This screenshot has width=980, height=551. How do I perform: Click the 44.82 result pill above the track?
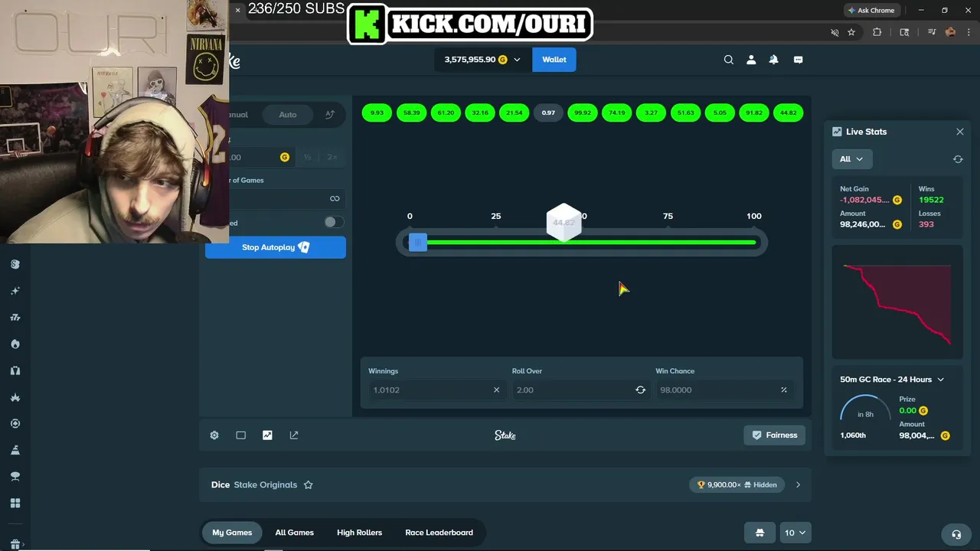(788, 112)
